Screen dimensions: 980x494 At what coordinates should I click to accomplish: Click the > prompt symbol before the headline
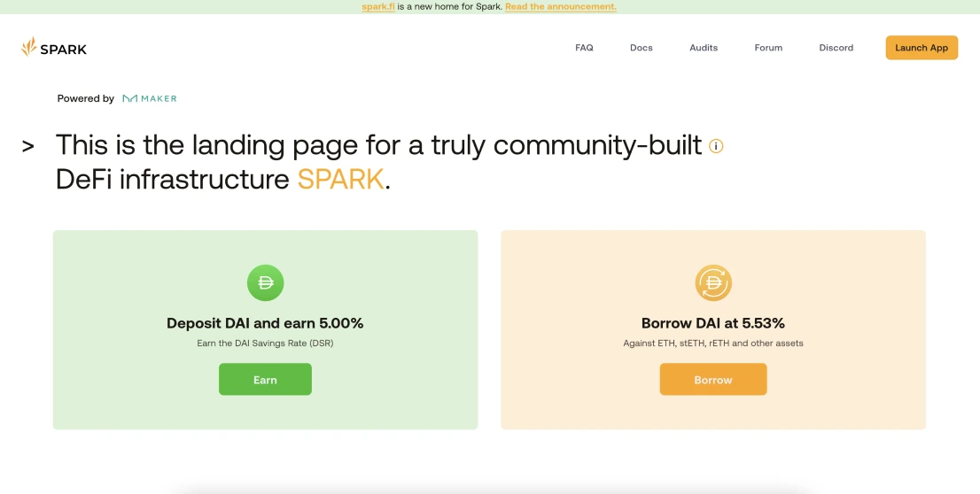pyautogui.click(x=28, y=146)
